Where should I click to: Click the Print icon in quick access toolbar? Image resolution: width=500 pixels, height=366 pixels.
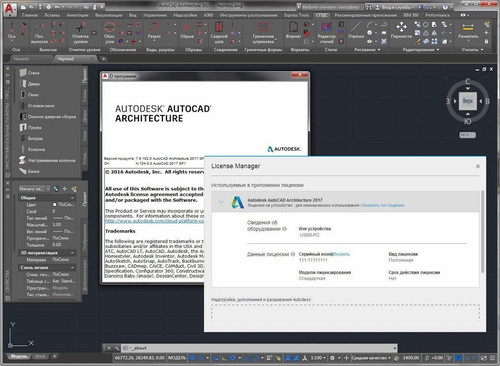49,7
